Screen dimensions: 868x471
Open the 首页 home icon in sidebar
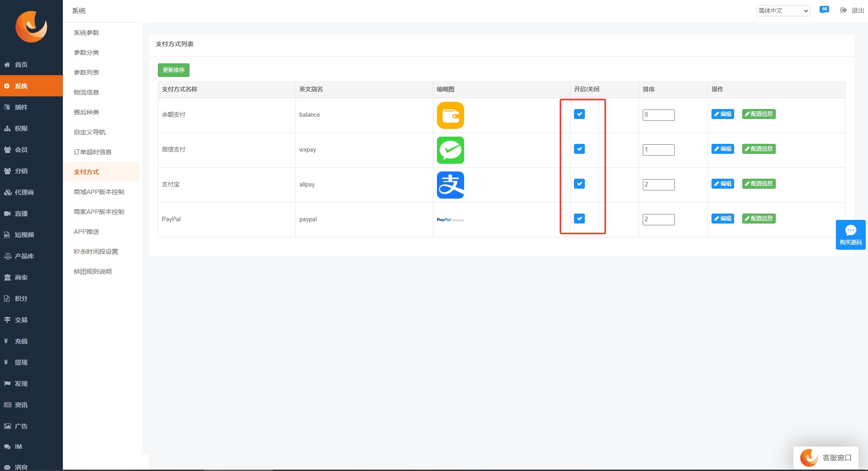point(7,65)
